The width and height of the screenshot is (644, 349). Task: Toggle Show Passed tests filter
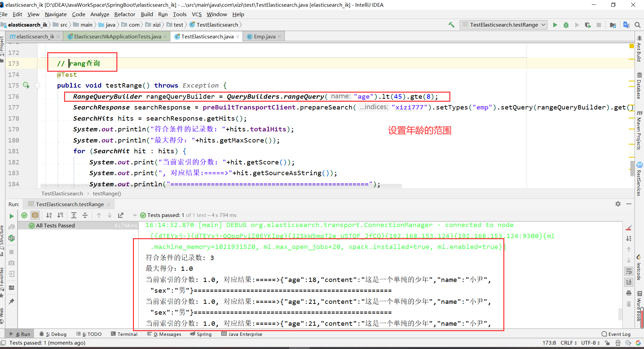click(x=24, y=215)
